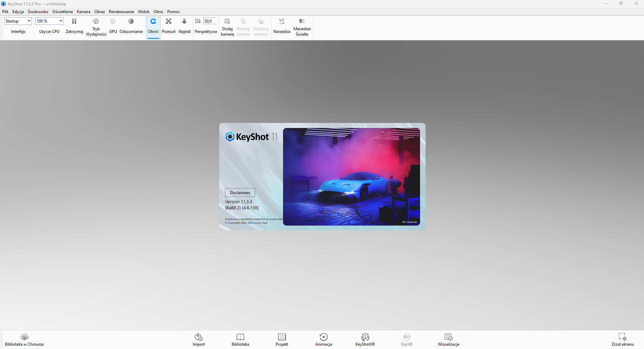Open the Kamera menu
This screenshot has height=349, width=644.
coord(84,12)
